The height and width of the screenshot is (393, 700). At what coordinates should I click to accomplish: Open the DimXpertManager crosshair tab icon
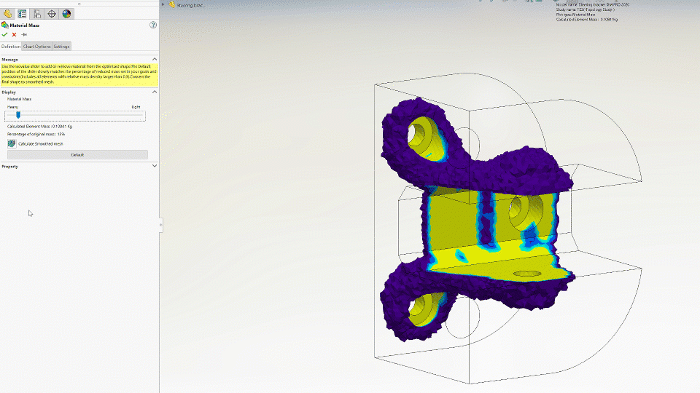pyautogui.click(x=52, y=14)
